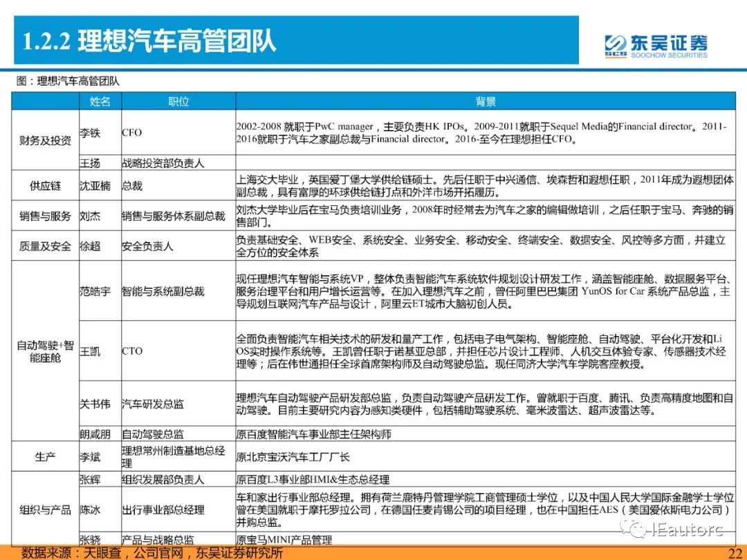Click the name cell 张辉
The height and width of the screenshot is (560, 747).
coord(100,480)
